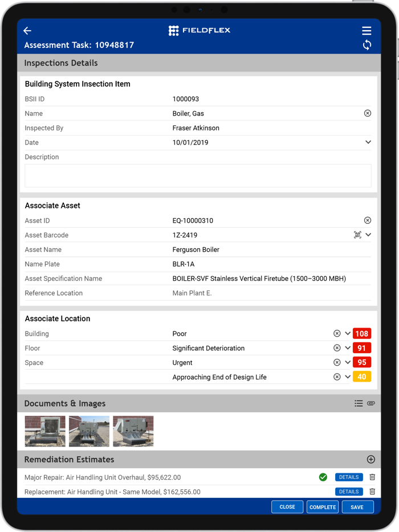Open Remediation Estimates section header
The width and height of the screenshot is (399, 532).
pyautogui.click(x=199, y=460)
